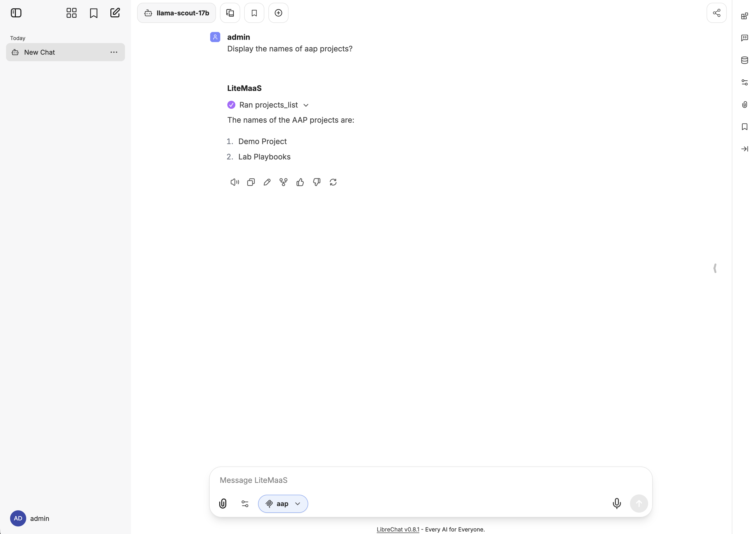This screenshot has height=534, width=756.
Task: Expand the aap badge dropdown in message box
Action: pyautogui.click(x=297, y=504)
